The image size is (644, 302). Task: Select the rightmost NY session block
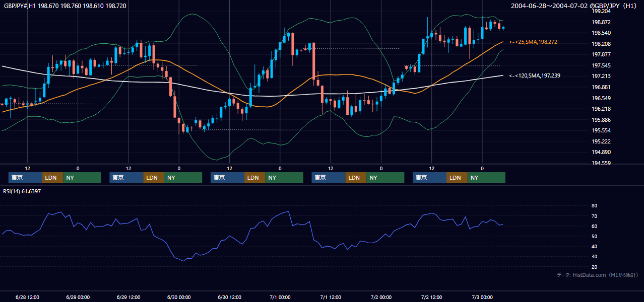486,178
